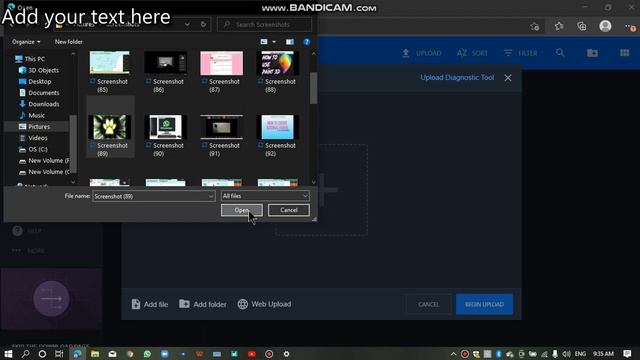Select Downloads in navigation pane
This screenshot has width=640, height=360.
coord(39,104)
